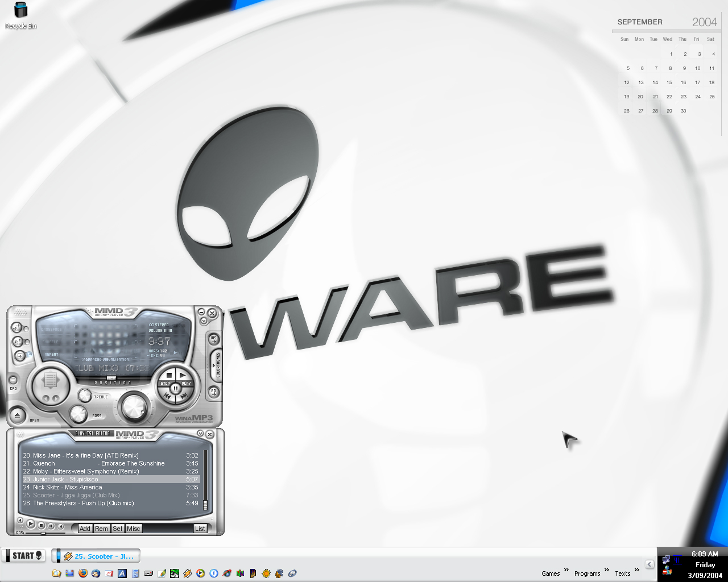Expand the Programs toolbar chevron

[x=606, y=570]
